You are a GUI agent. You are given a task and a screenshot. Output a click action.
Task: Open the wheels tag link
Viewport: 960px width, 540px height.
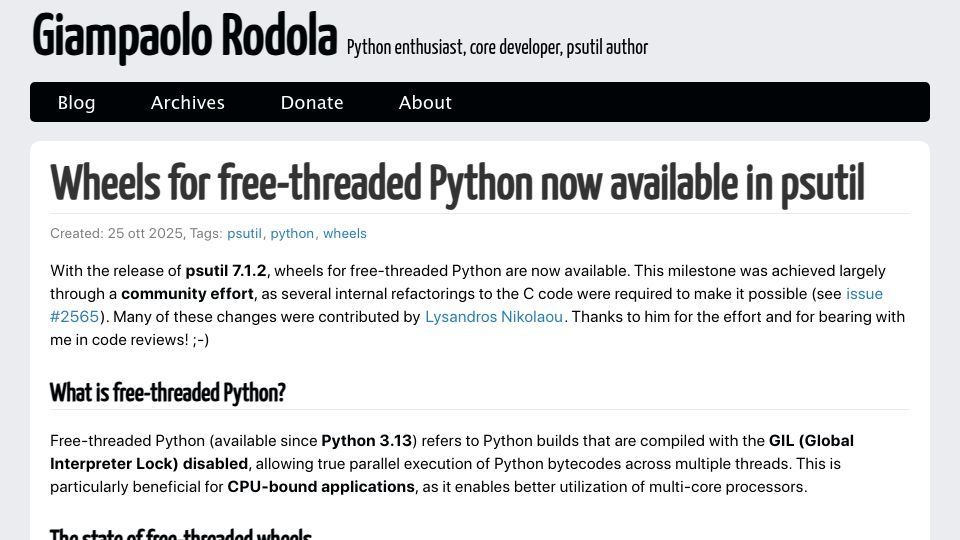pos(345,233)
